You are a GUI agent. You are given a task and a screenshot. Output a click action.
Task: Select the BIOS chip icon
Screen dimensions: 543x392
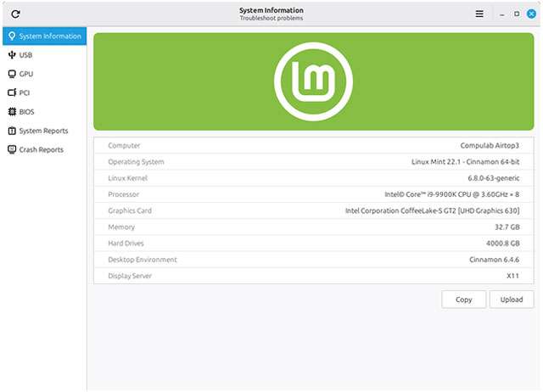pyautogui.click(x=12, y=112)
